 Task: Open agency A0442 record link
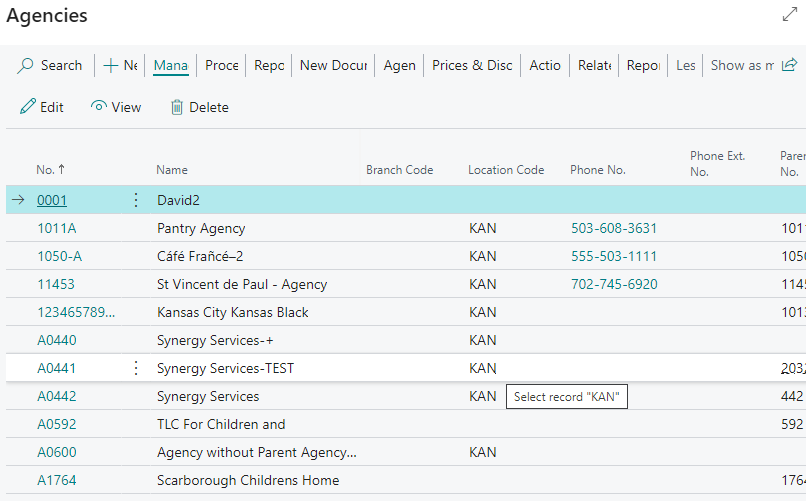pyautogui.click(x=57, y=396)
